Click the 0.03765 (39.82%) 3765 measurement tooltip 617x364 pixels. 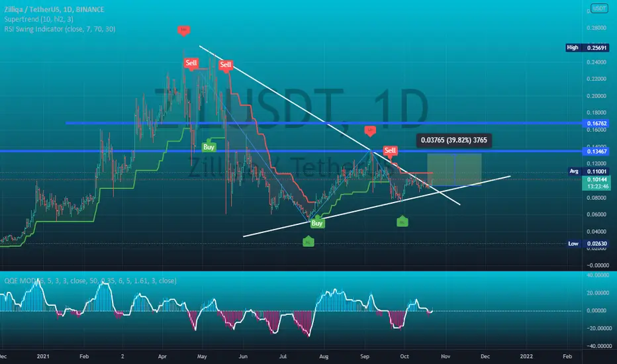[453, 140]
